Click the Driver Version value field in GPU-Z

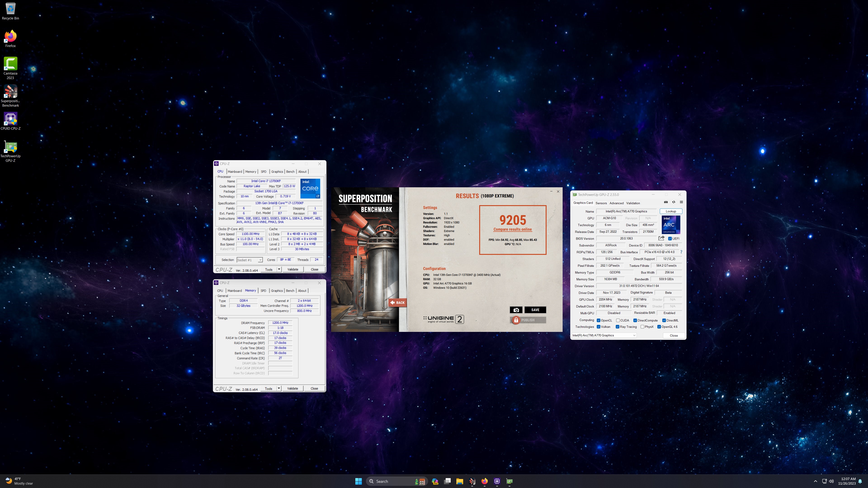pos(639,286)
